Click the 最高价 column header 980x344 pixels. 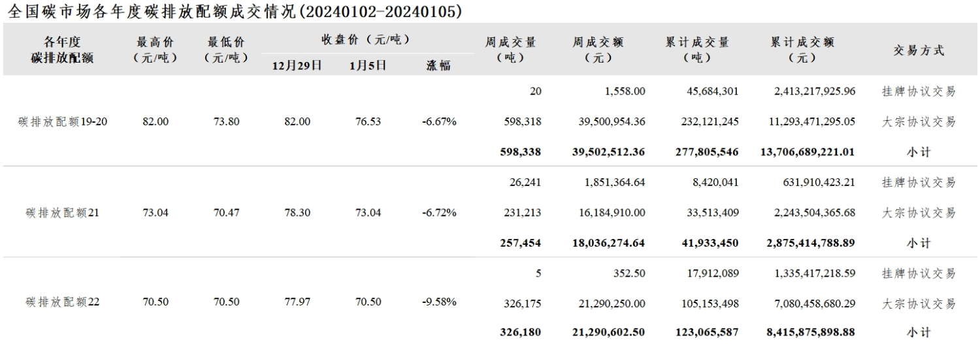(x=155, y=50)
